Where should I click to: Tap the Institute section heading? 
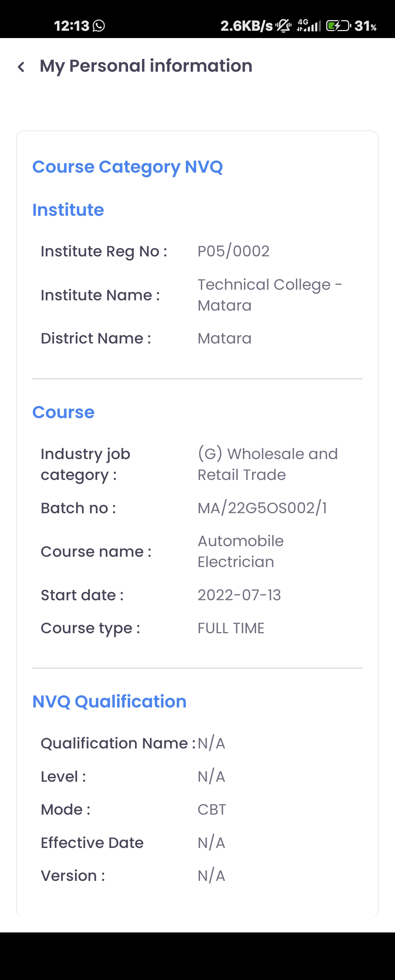(68, 210)
